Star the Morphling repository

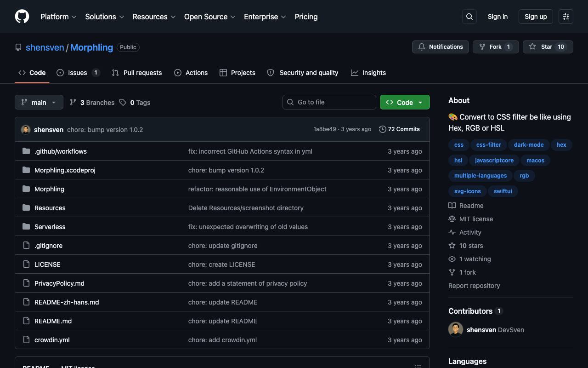[x=548, y=47]
